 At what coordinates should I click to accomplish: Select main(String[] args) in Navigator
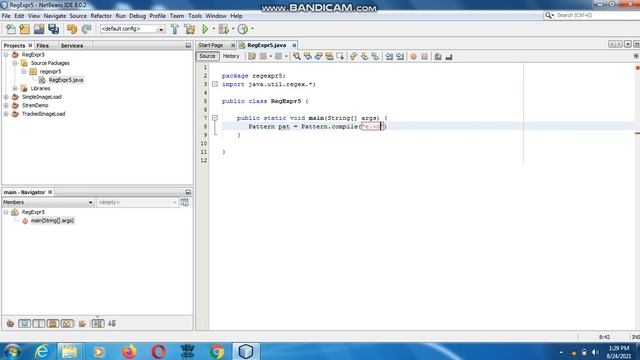(52, 221)
